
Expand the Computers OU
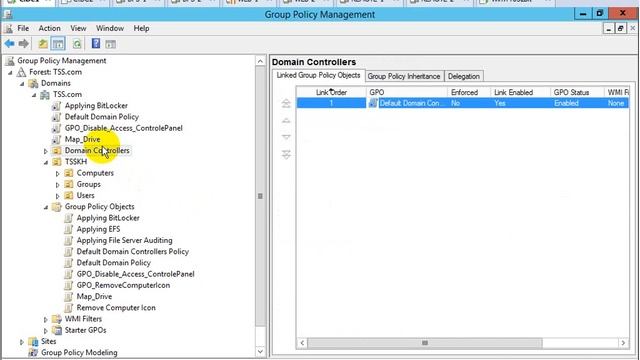(x=58, y=173)
